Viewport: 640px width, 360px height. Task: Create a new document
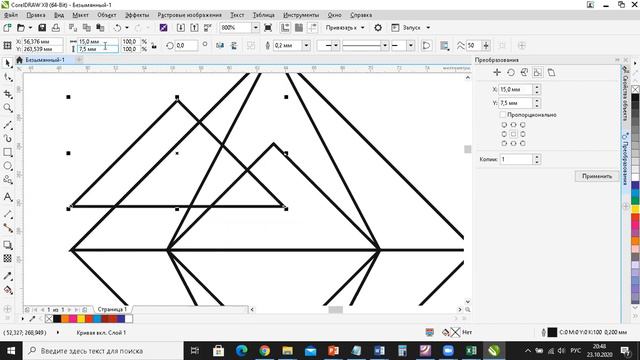(x=7, y=28)
